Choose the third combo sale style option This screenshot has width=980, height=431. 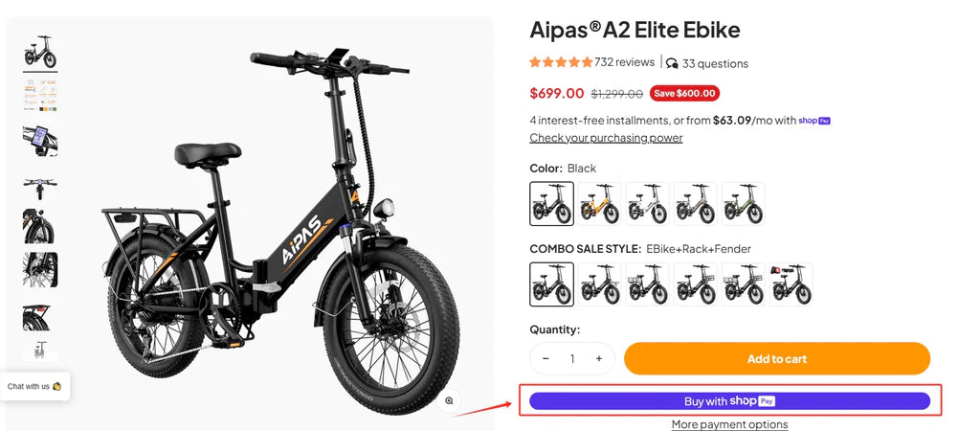click(x=648, y=284)
